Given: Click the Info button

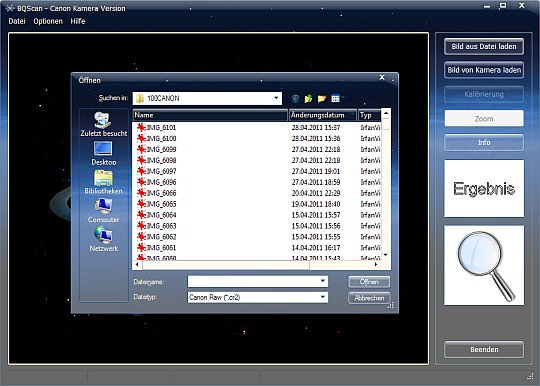Looking at the screenshot, I should pyautogui.click(x=484, y=142).
